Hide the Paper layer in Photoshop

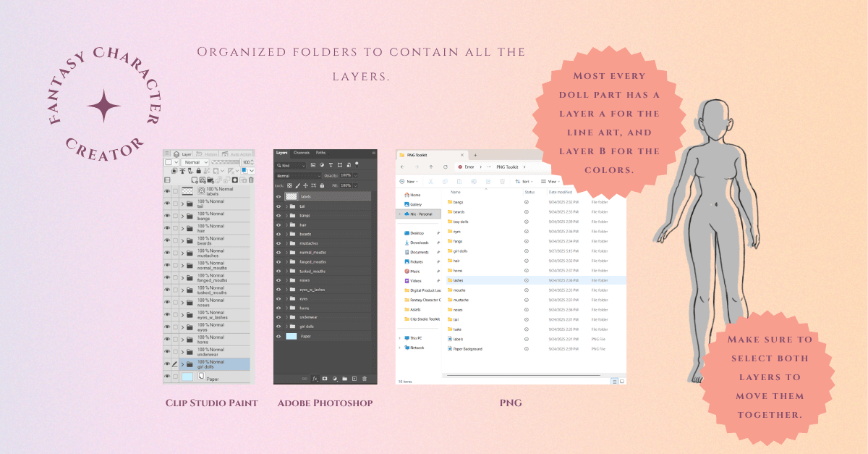[x=278, y=336]
